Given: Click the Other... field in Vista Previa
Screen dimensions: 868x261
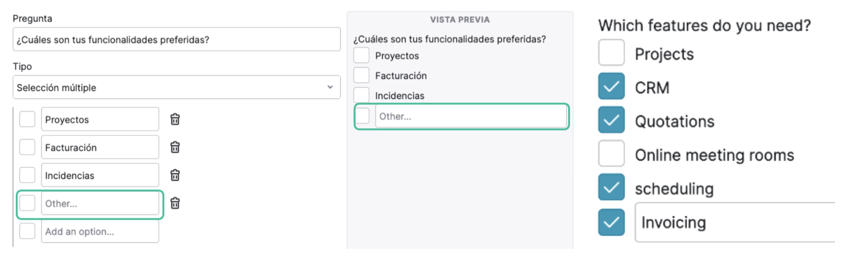Looking at the screenshot, I should [x=471, y=116].
